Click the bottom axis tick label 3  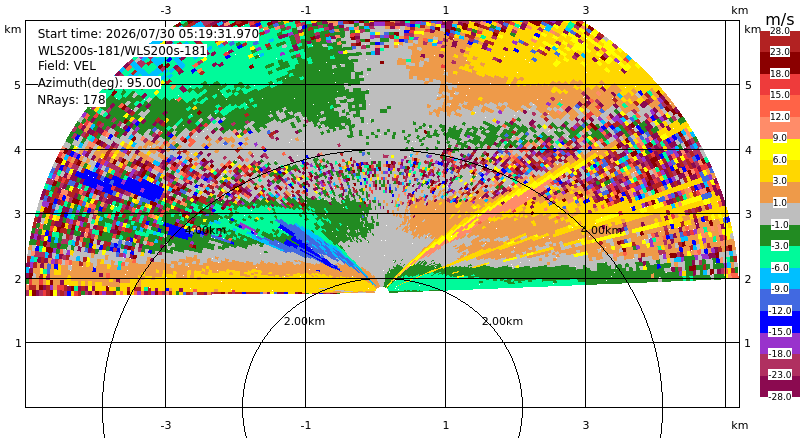(x=586, y=425)
